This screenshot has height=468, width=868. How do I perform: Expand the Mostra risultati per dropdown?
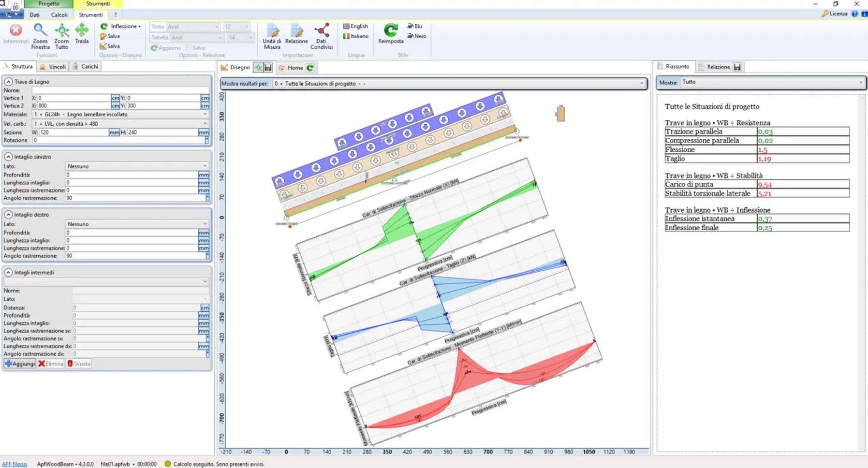pos(642,84)
